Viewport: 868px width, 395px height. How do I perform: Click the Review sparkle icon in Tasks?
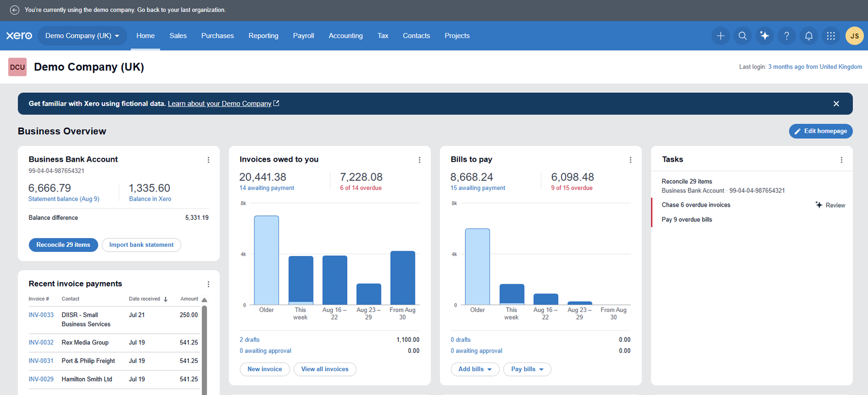819,205
